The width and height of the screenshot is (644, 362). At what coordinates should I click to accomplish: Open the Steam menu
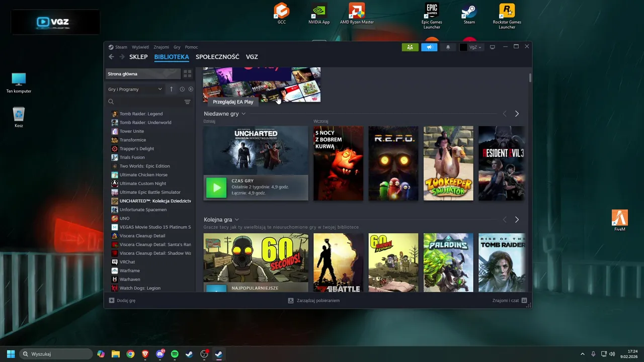click(121, 47)
